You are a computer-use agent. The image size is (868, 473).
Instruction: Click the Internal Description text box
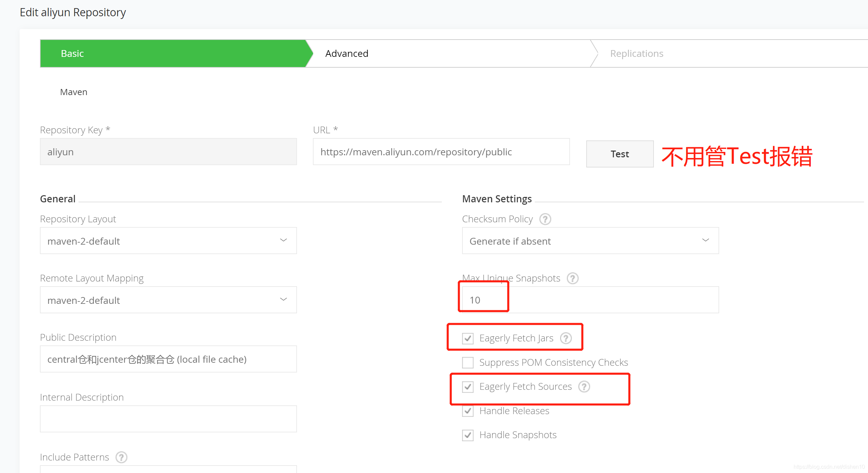[x=168, y=419]
